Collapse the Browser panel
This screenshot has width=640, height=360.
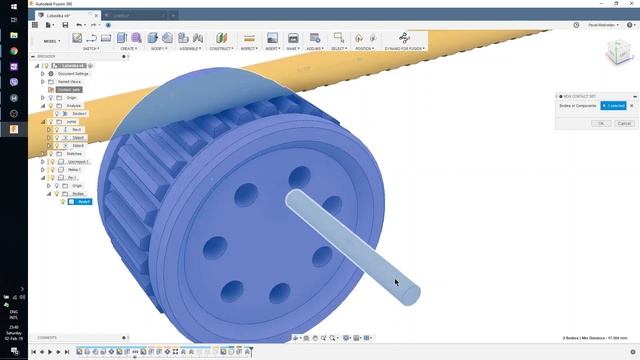click(x=33, y=56)
